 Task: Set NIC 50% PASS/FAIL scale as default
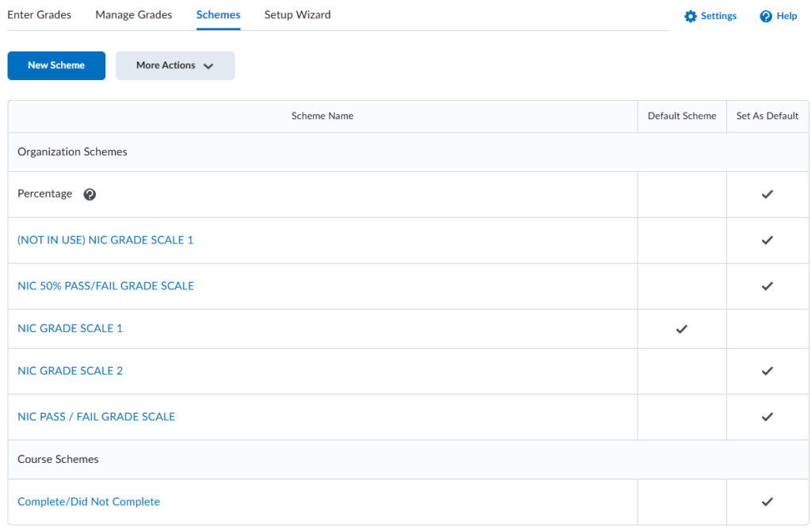(x=767, y=286)
